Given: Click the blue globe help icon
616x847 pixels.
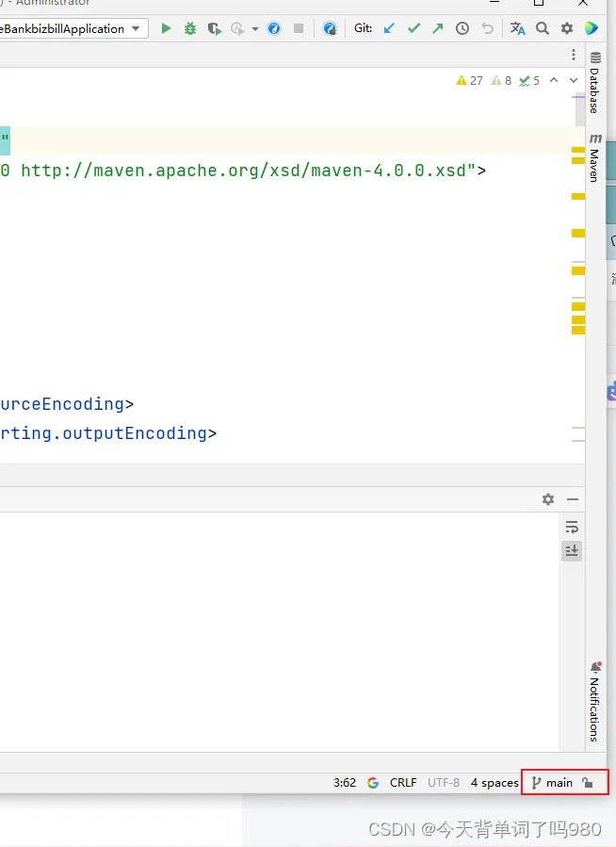Looking at the screenshot, I should (330, 28).
